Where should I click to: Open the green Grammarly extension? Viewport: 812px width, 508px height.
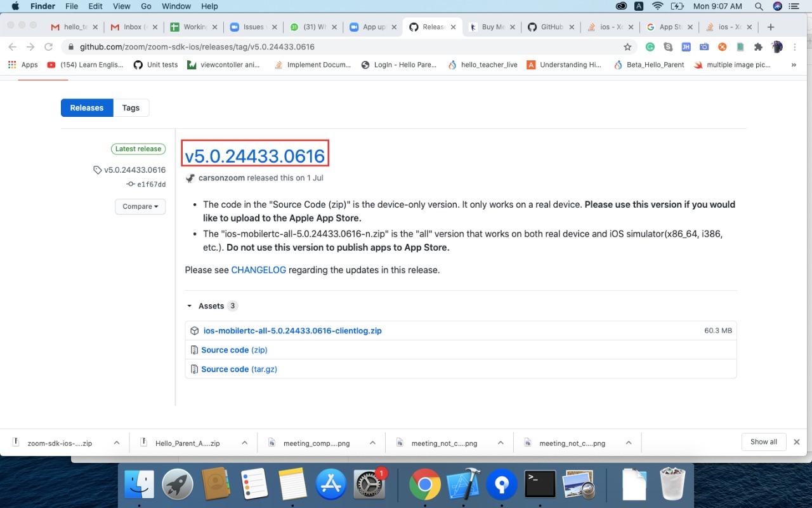pyautogui.click(x=650, y=46)
